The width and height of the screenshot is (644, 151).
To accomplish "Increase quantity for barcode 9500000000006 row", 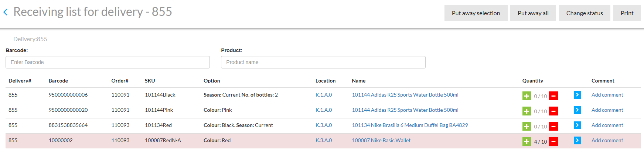I will (527, 96).
